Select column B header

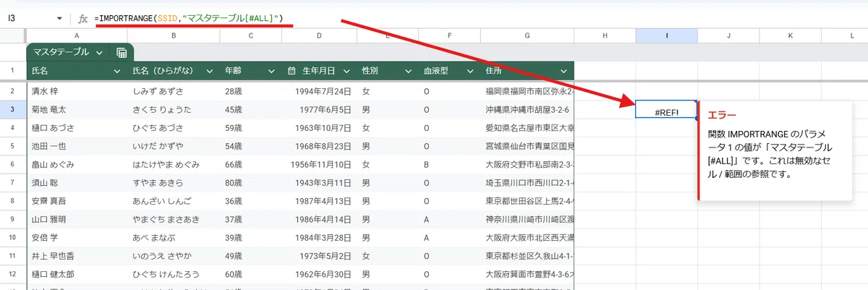(173, 35)
